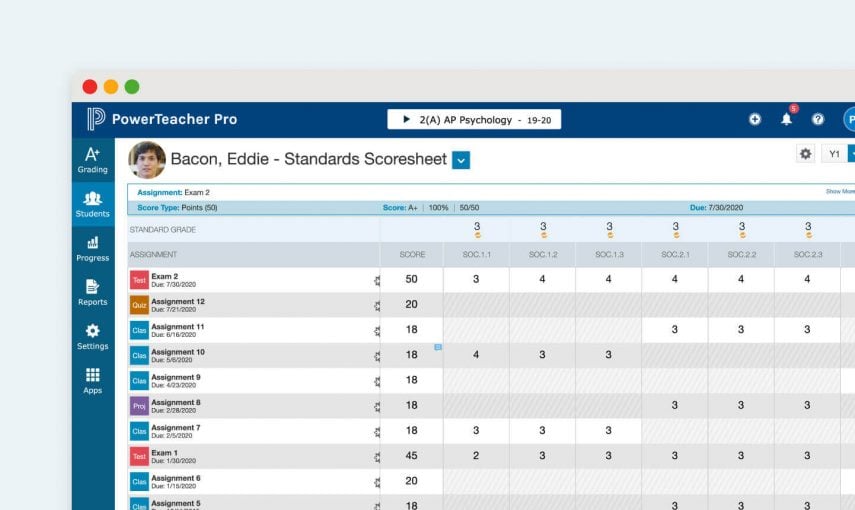Image resolution: width=855 pixels, height=510 pixels.
Task: Select Assignment 12 score cell 20
Action: (x=412, y=304)
